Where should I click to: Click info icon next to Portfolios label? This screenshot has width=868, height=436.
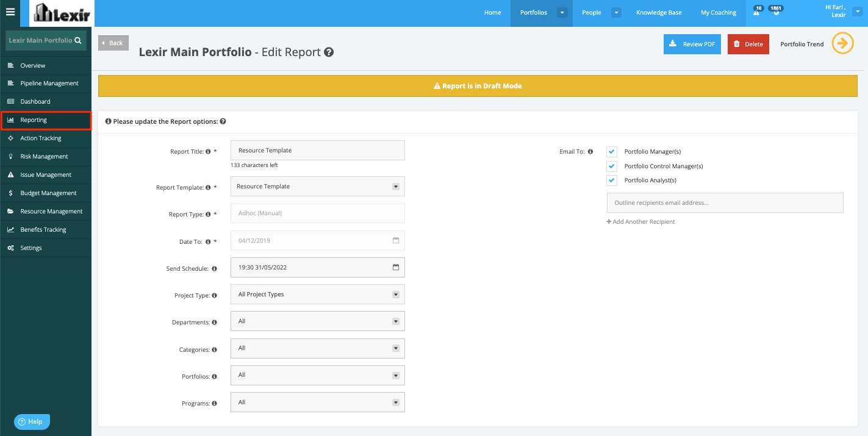click(215, 377)
